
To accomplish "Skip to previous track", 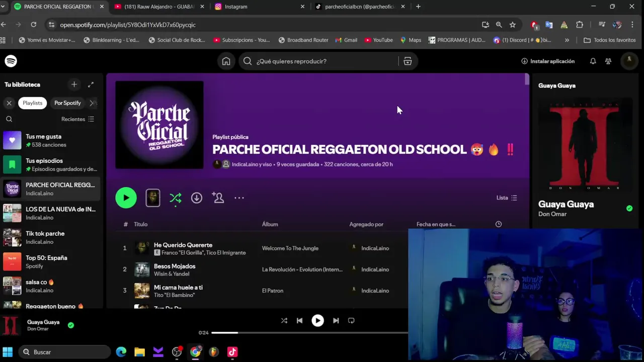I will (300, 320).
